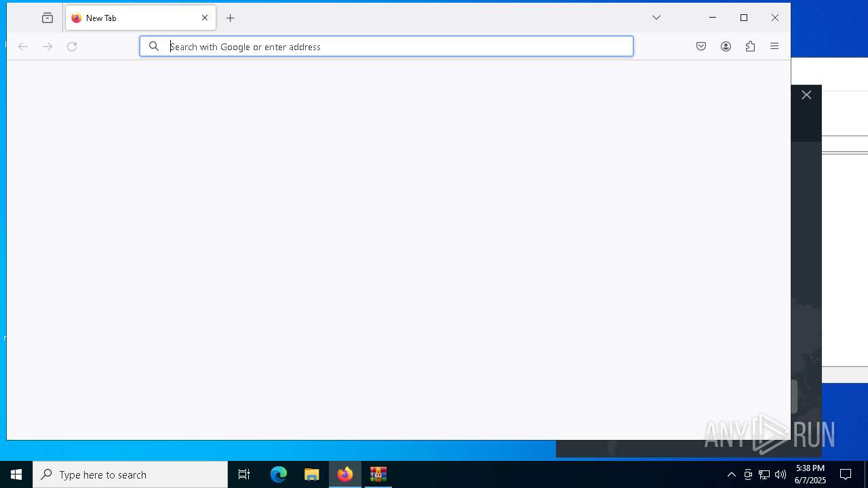Close the dark panel behind Firefox
Screen dimensions: 868x488
[x=806, y=96]
